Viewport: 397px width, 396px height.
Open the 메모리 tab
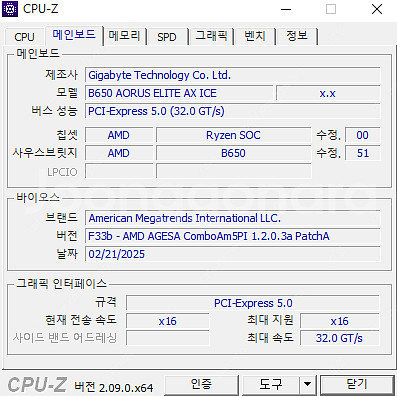tap(124, 36)
